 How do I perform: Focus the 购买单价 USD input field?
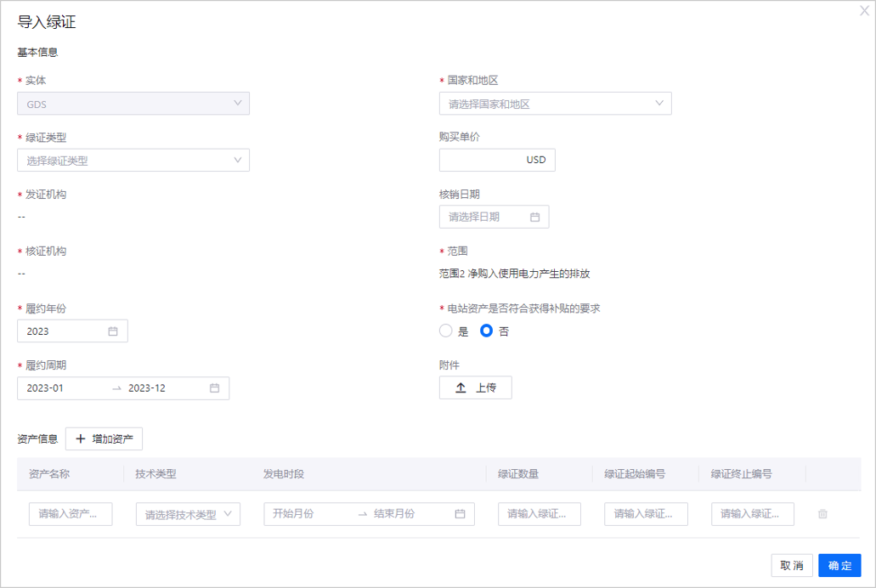click(x=497, y=160)
